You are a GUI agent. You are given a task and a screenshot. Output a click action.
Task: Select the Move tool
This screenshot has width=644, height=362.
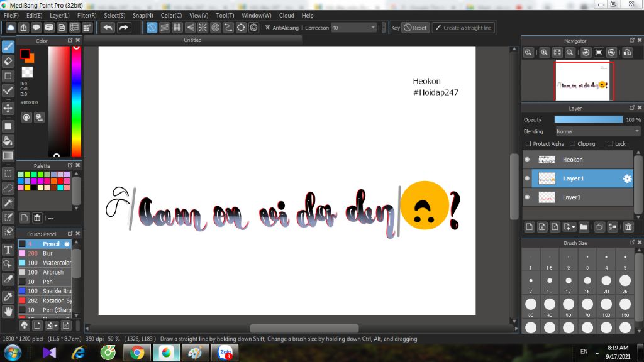pos(8,108)
